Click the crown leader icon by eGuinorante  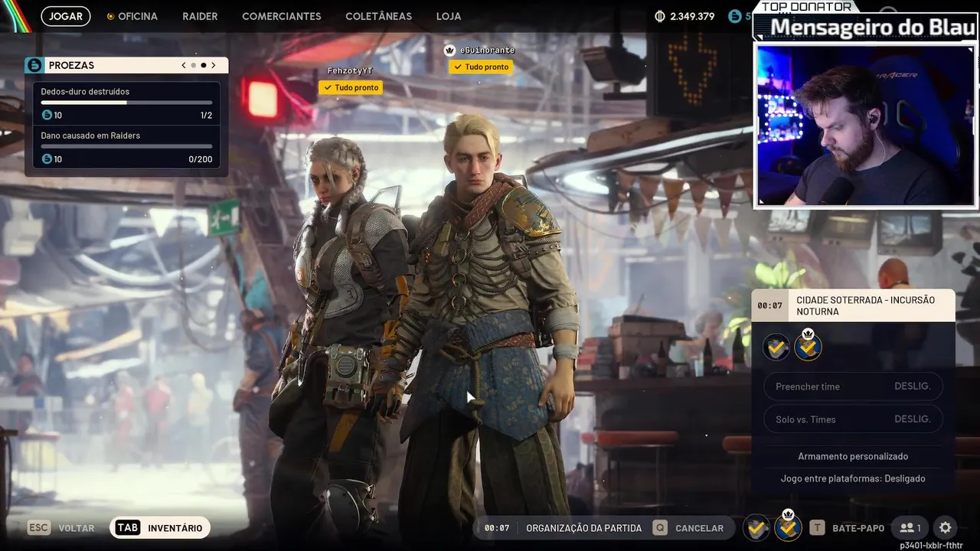click(x=449, y=50)
